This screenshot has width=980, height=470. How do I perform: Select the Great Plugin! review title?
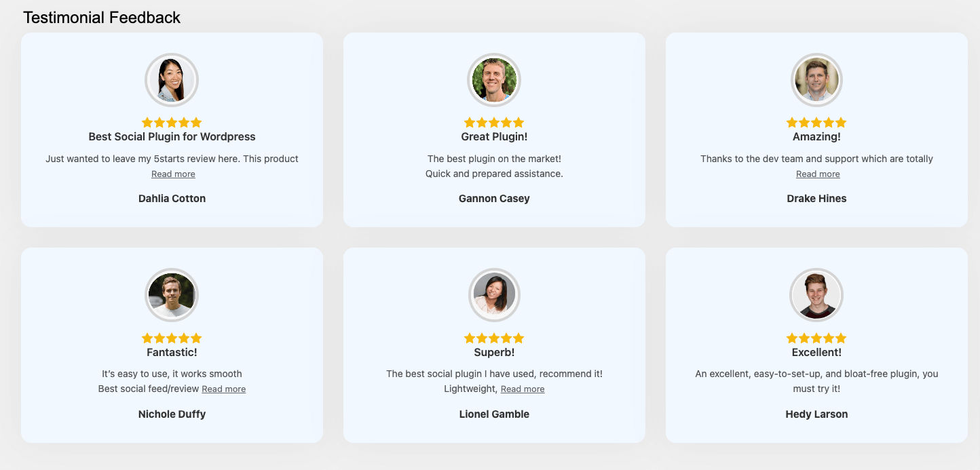point(494,136)
